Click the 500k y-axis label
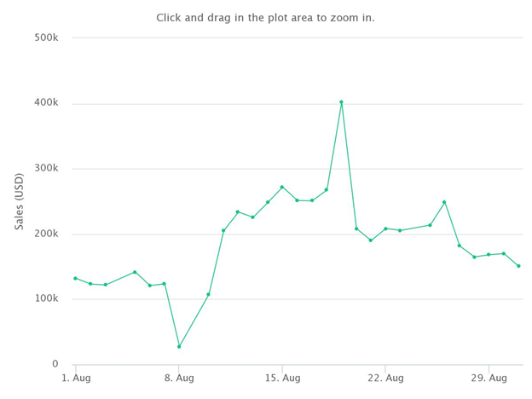This screenshot has width=532, height=399. 46,38
